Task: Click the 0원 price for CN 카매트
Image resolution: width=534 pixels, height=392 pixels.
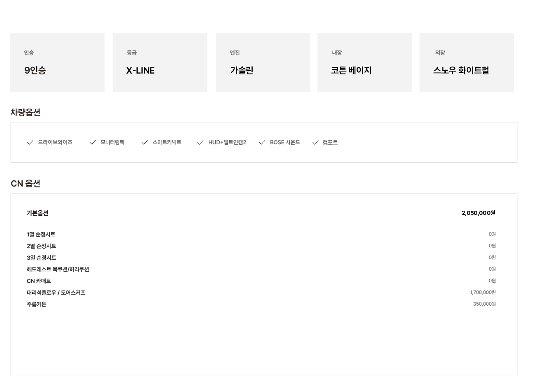Action: (x=492, y=281)
